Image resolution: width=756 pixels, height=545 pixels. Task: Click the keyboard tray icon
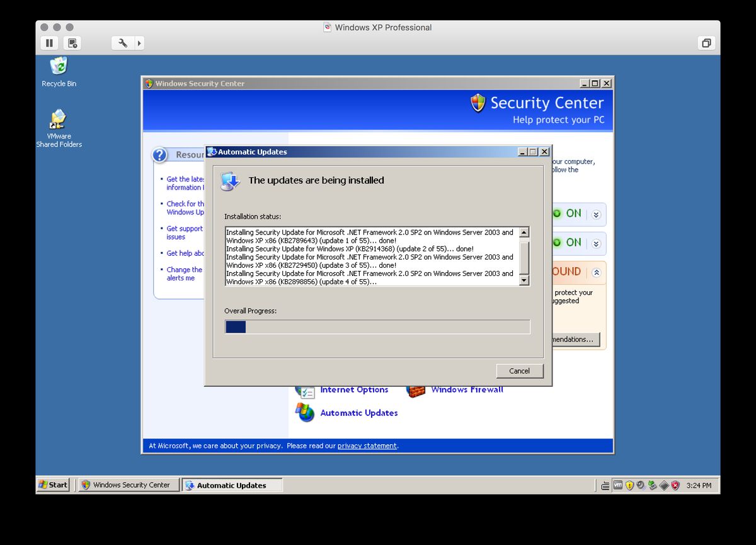point(605,485)
